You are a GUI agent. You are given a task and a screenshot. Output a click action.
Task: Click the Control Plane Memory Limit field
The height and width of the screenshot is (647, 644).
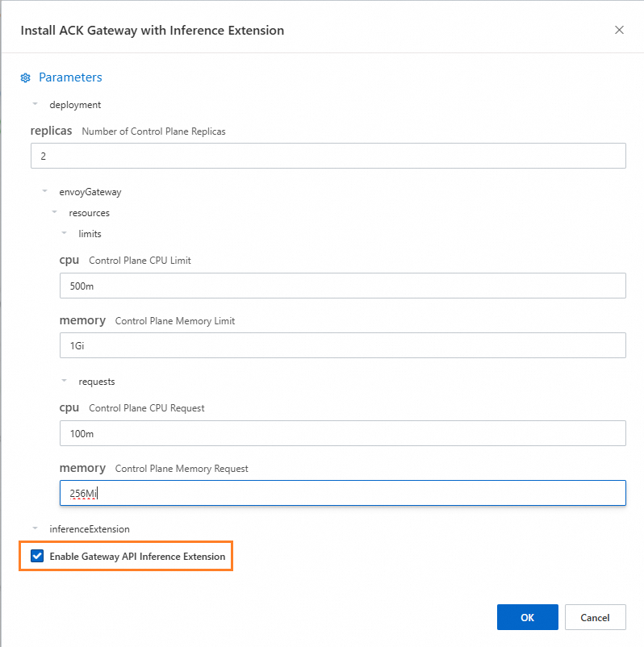click(342, 345)
